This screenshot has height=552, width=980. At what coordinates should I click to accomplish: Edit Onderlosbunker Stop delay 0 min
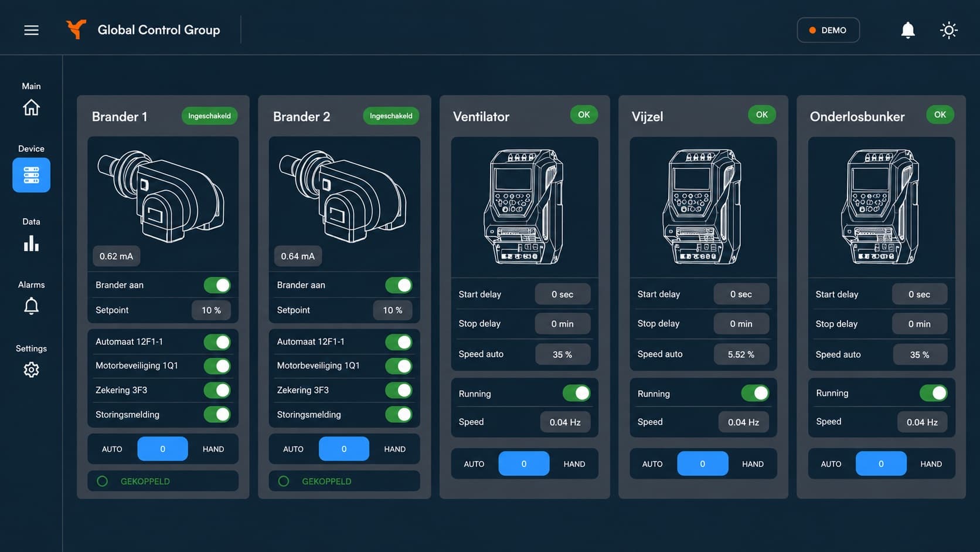(920, 324)
